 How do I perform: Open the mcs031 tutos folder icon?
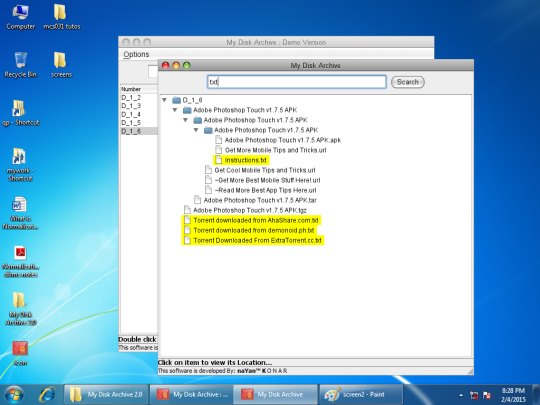coord(62,17)
